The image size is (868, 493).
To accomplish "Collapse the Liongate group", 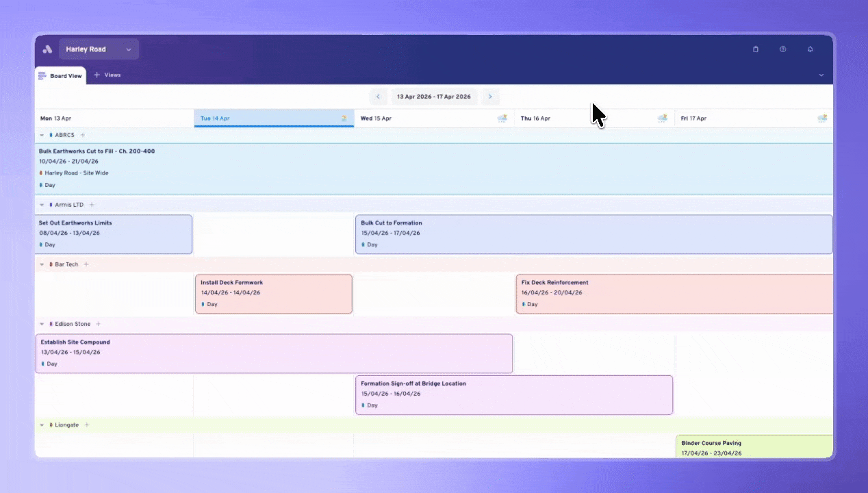I will point(42,425).
